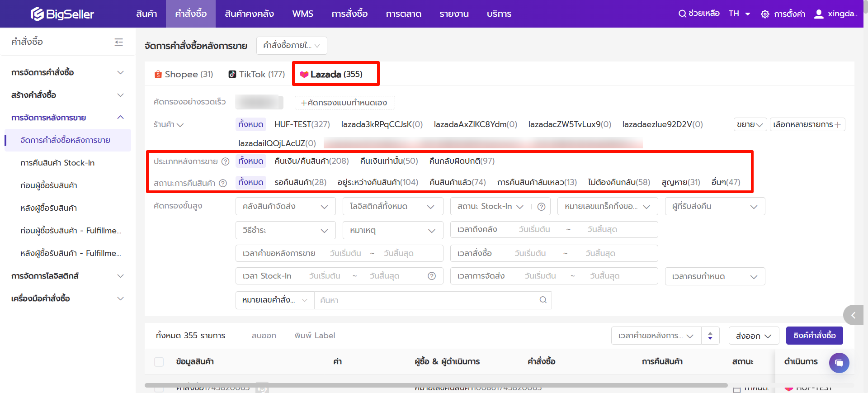Open ขยาย expand dropdown
868x393 pixels.
(x=750, y=124)
